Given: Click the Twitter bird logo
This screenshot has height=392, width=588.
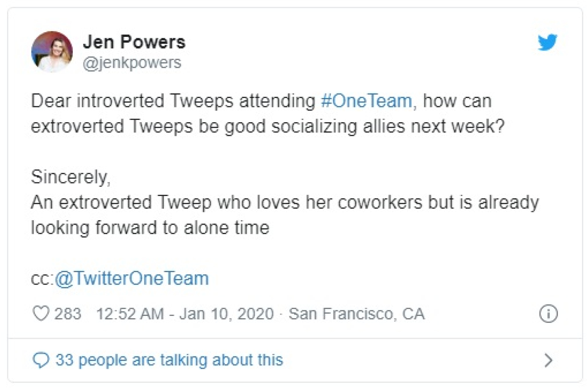Looking at the screenshot, I should coord(547,43).
